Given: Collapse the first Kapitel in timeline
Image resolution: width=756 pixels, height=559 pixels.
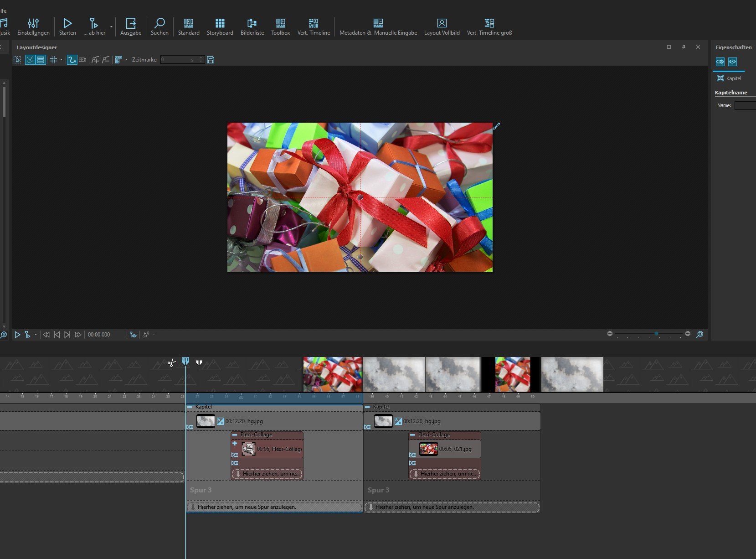Looking at the screenshot, I should [190, 407].
